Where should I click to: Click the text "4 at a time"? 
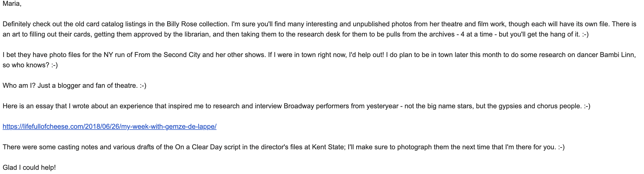tap(476, 34)
